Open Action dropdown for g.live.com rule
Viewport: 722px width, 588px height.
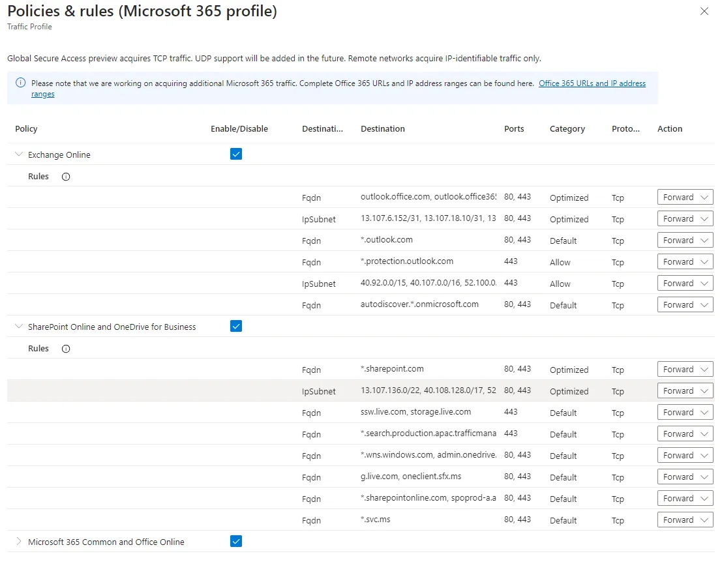[685, 477]
